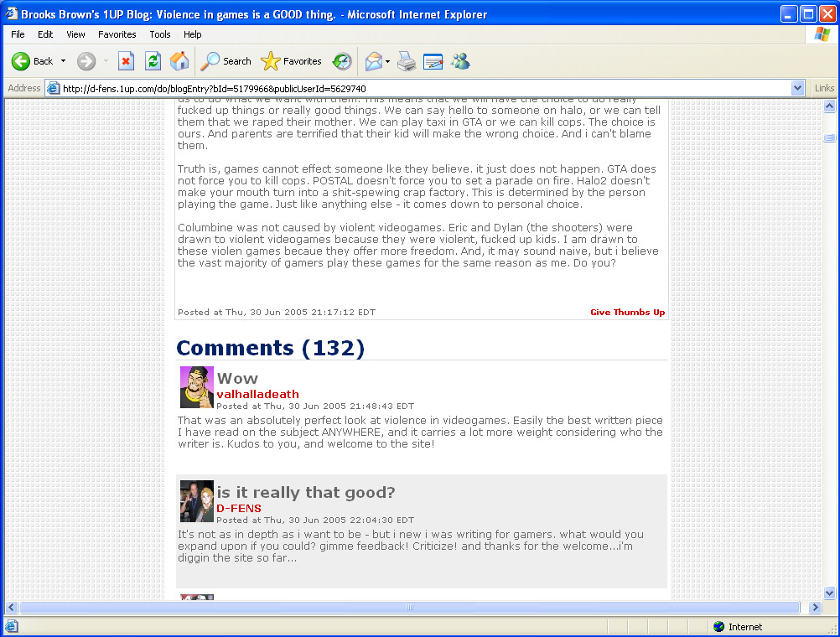Image resolution: width=840 pixels, height=637 pixels.
Task: Click the Give Thumbs Up link
Action: [x=627, y=313]
